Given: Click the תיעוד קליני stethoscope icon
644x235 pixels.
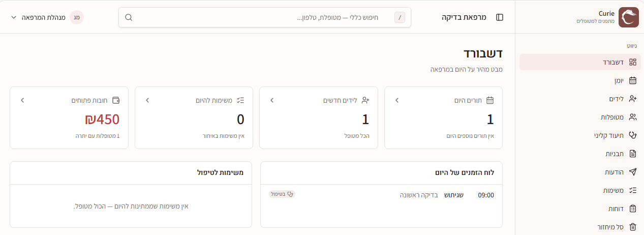Looking at the screenshot, I should point(633,135).
